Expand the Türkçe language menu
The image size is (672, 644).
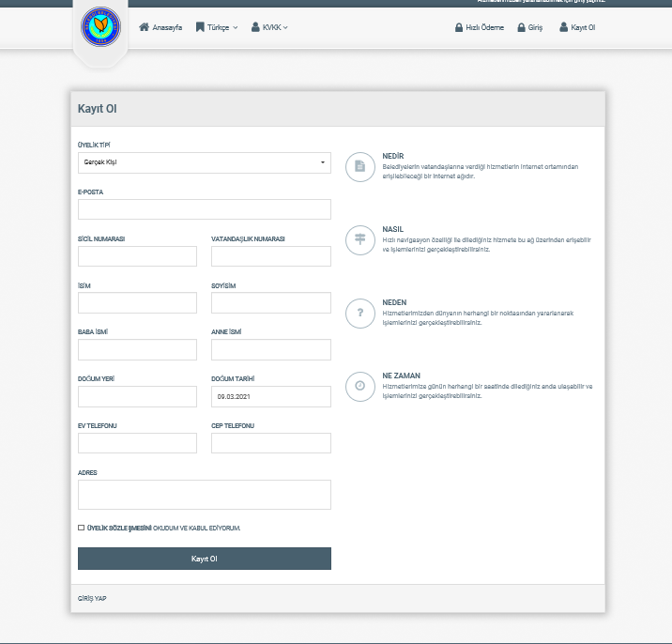(217, 27)
